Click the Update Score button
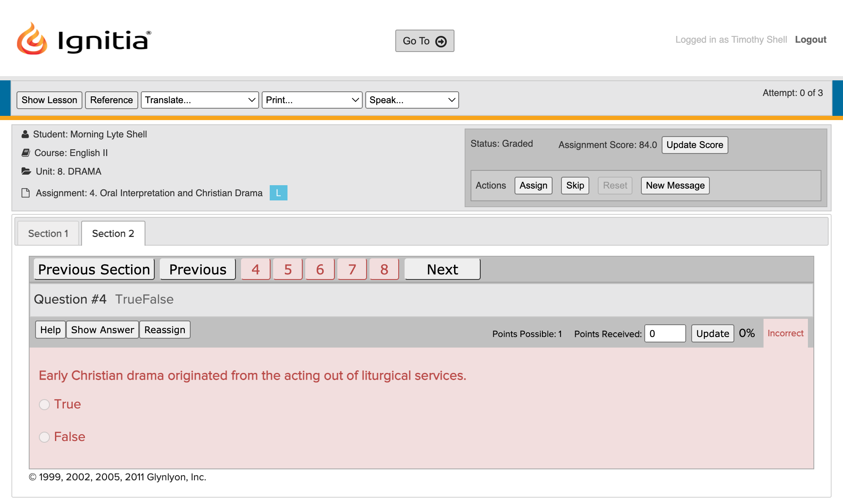 pos(695,145)
